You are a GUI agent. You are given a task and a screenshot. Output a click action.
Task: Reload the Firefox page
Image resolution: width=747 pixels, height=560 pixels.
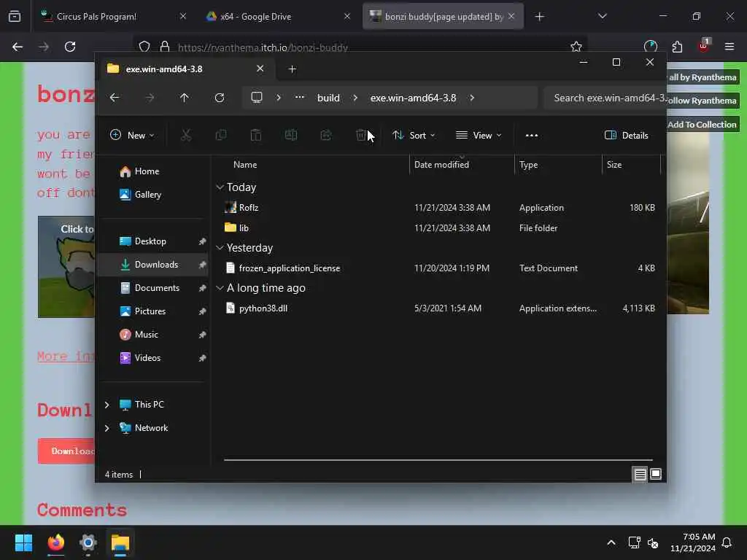click(x=70, y=47)
